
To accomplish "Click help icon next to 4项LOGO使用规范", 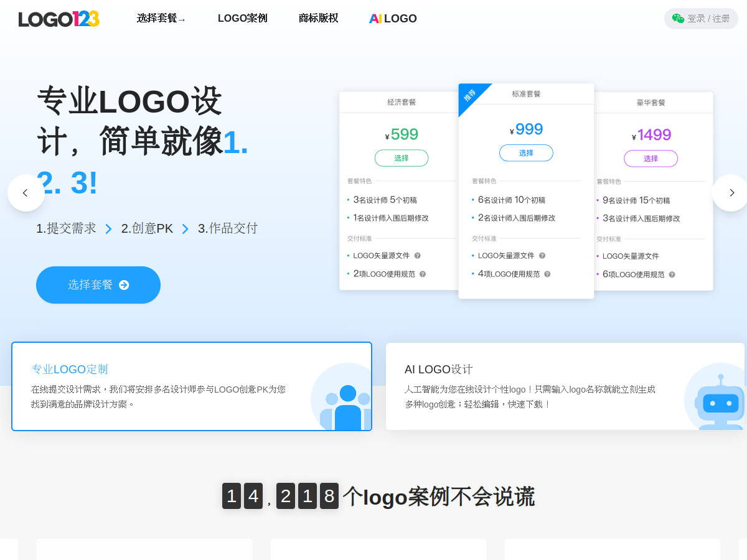I will (x=547, y=274).
